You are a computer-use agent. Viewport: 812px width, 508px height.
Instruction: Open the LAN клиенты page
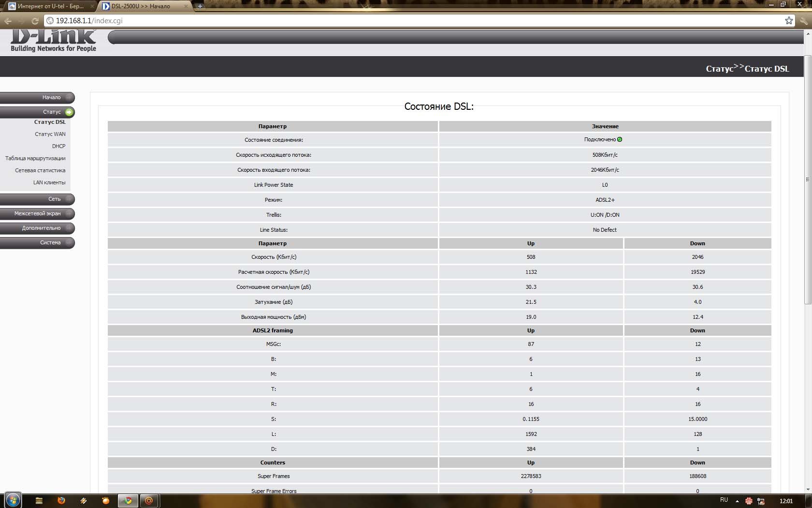(x=49, y=182)
